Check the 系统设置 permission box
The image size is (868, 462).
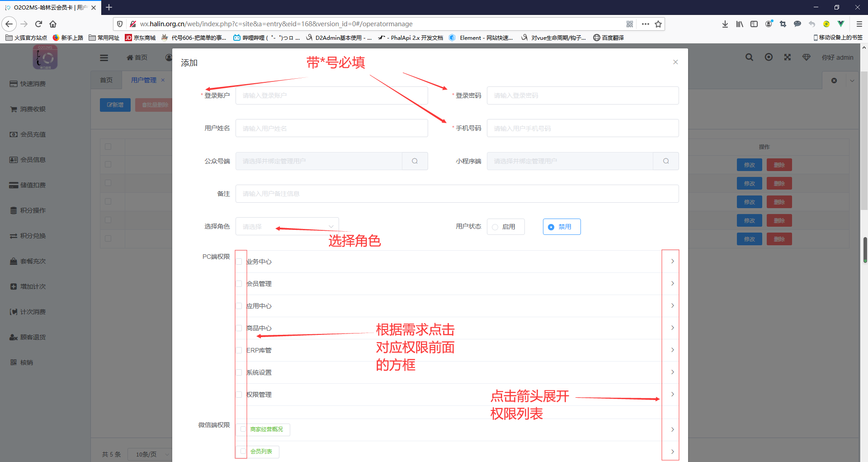tap(239, 372)
